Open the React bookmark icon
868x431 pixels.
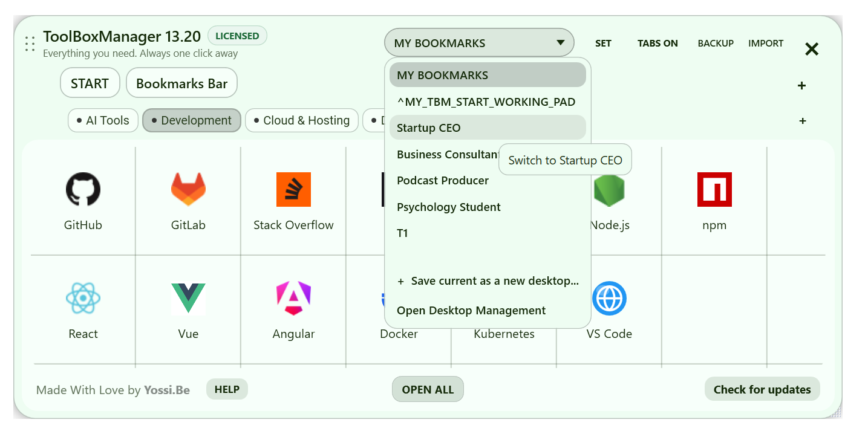(x=83, y=298)
